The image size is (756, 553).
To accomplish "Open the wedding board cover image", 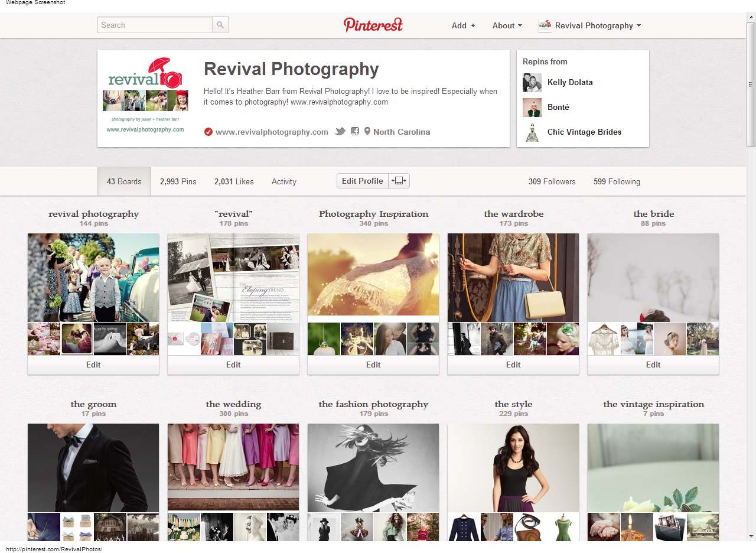I will (233, 467).
